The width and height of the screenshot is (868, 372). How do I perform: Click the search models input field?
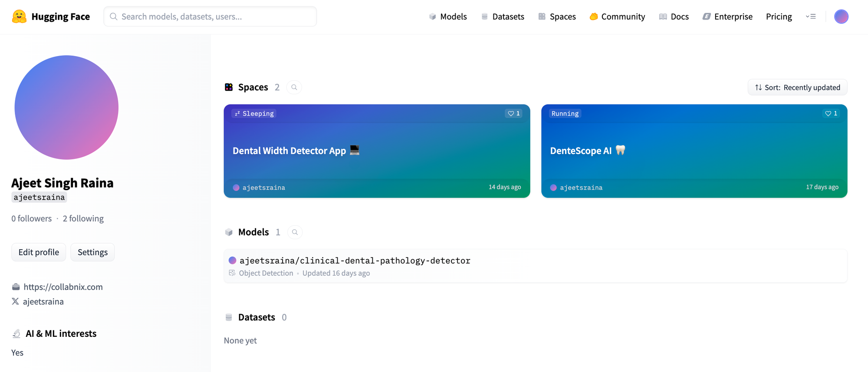[x=210, y=16]
